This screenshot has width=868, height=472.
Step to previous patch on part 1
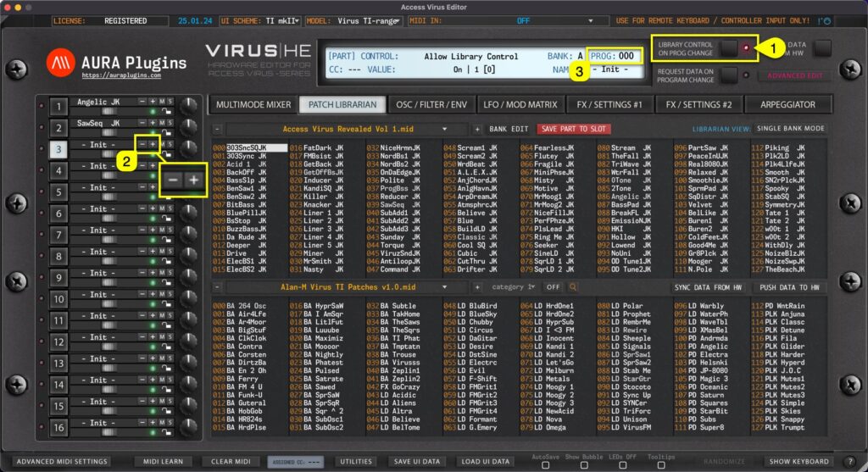142,102
